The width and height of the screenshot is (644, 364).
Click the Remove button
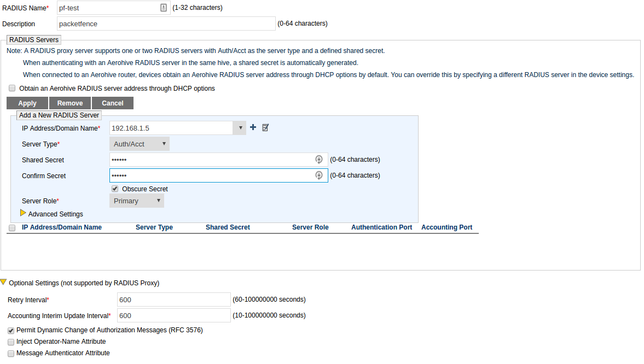70,103
